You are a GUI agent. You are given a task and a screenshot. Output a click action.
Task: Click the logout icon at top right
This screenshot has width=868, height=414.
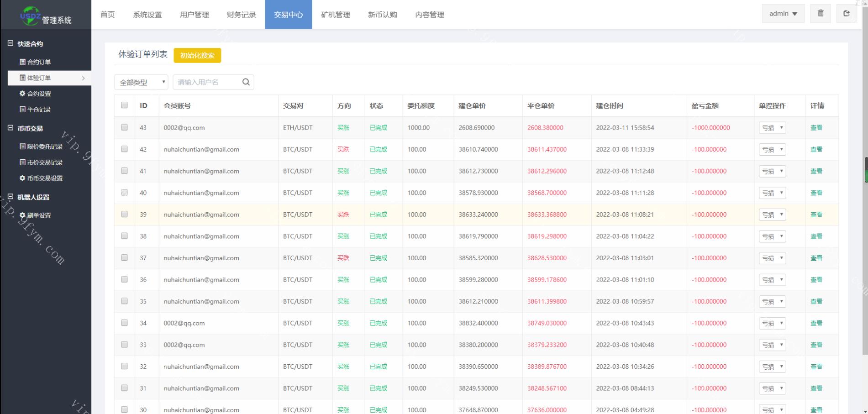(846, 14)
